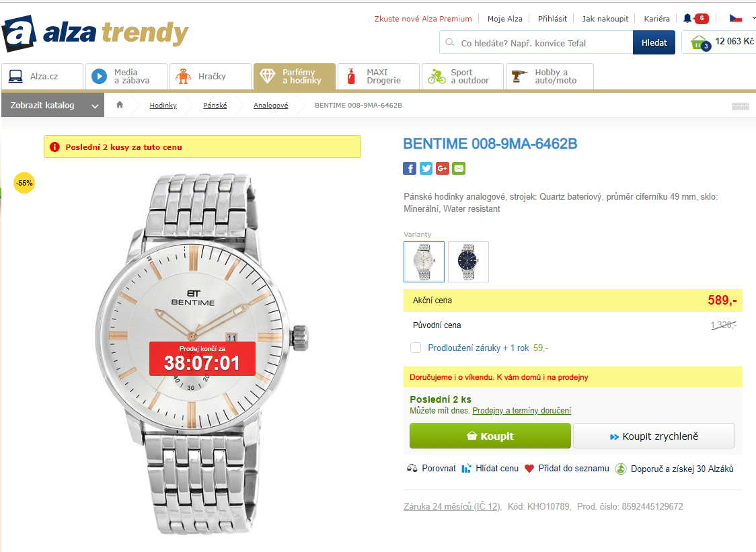756x552 pixels.
Task: Click the green Koupit button
Action: coord(490,436)
